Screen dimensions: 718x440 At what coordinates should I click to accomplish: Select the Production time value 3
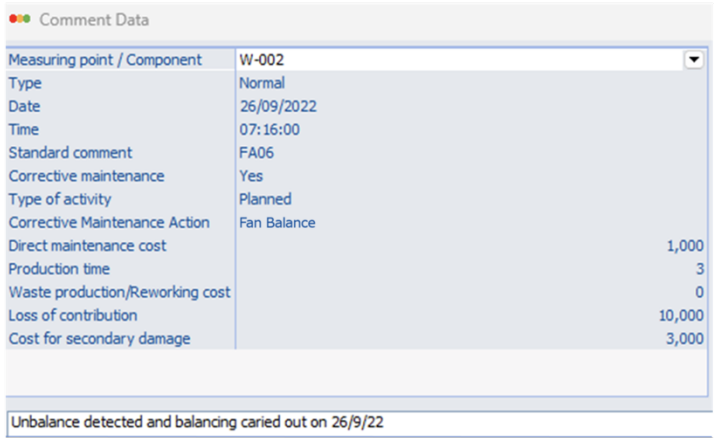pyautogui.click(x=699, y=269)
